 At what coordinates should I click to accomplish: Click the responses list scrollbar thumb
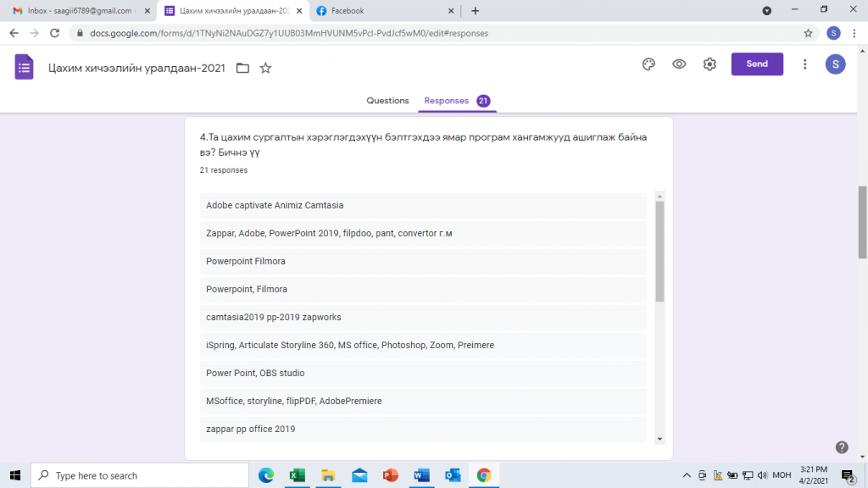[x=659, y=252]
